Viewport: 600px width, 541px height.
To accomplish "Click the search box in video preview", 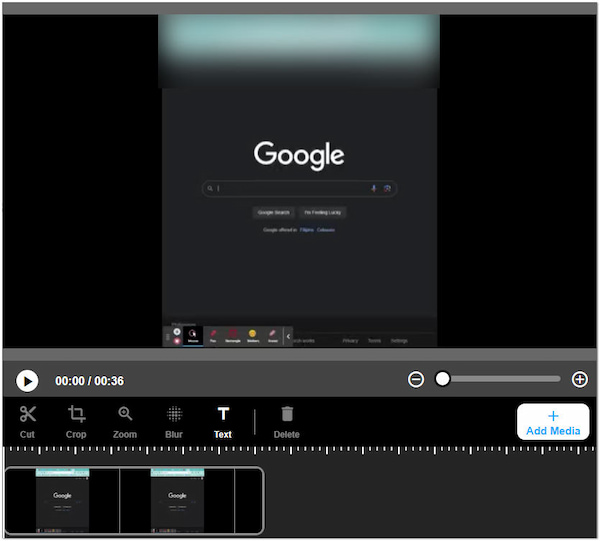I will pos(299,188).
